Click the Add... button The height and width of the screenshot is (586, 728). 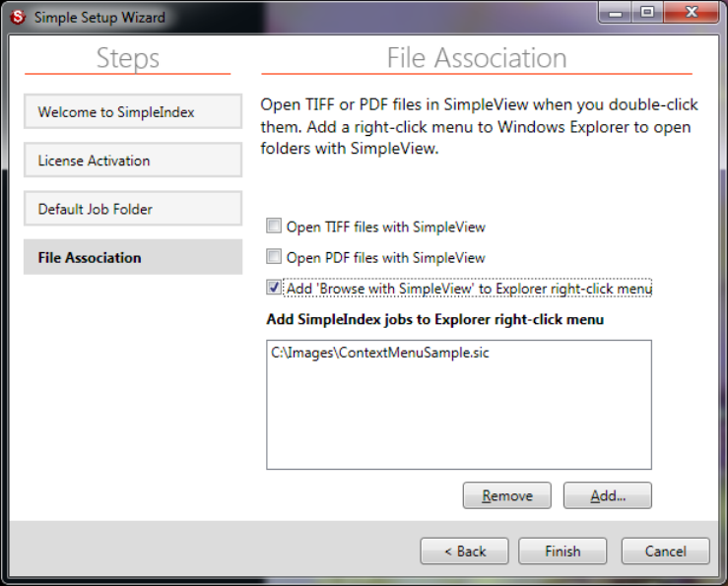pos(607,495)
